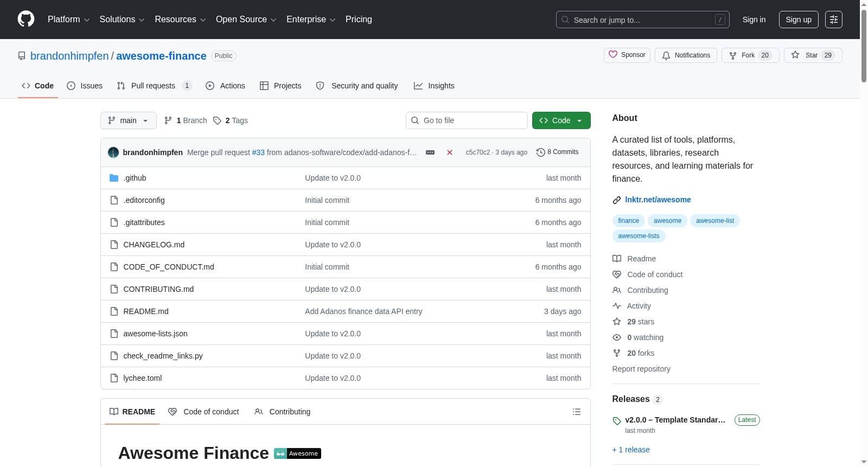Open the v2.0.0 release tag icon

tap(617, 421)
